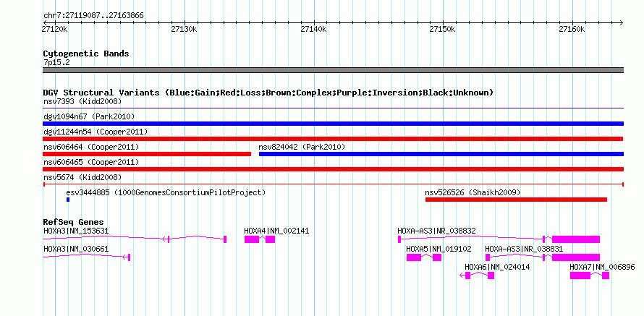Click the HOXA3 NM_153631 transcript line

tap(135, 239)
